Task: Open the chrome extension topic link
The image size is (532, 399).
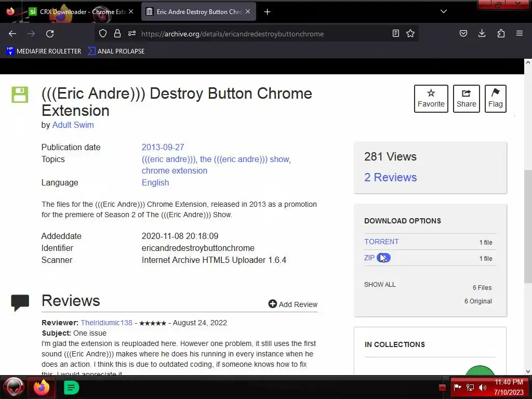Action: (x=175, y=170)
